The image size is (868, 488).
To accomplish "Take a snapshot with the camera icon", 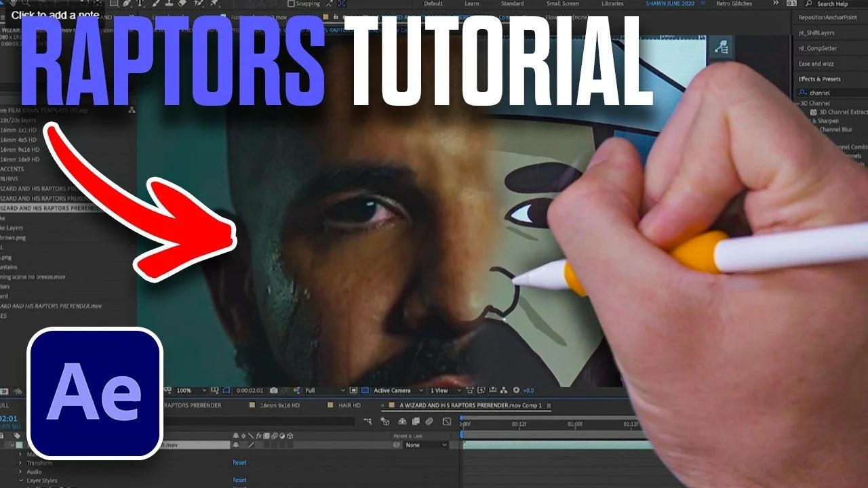I will (x=273, y=390).
